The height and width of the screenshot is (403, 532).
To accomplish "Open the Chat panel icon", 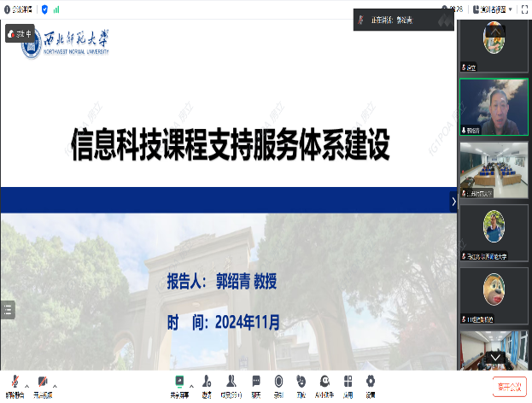I will click(255, 382).
